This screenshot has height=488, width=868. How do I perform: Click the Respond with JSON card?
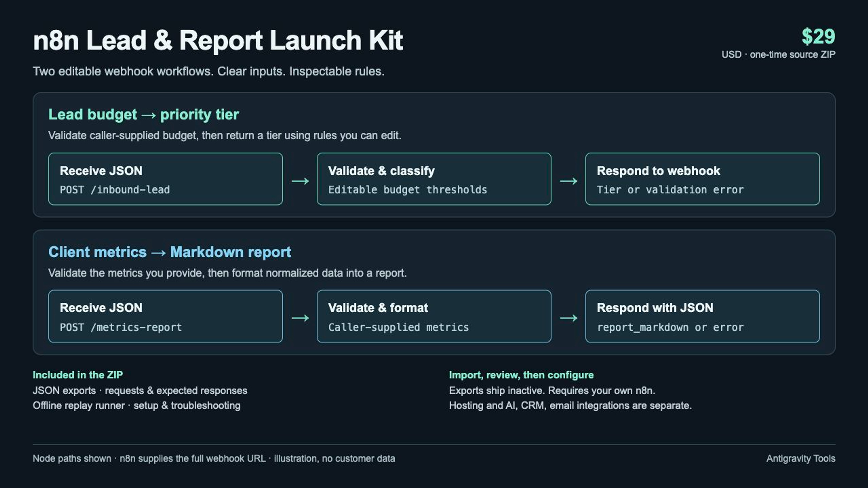point(703,316)
